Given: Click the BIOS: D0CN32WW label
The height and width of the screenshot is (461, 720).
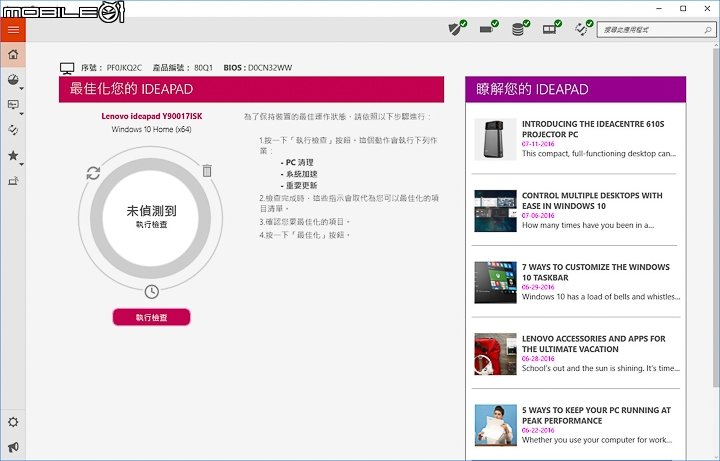Looking at the screenshot, I should (x=258, y=68).
